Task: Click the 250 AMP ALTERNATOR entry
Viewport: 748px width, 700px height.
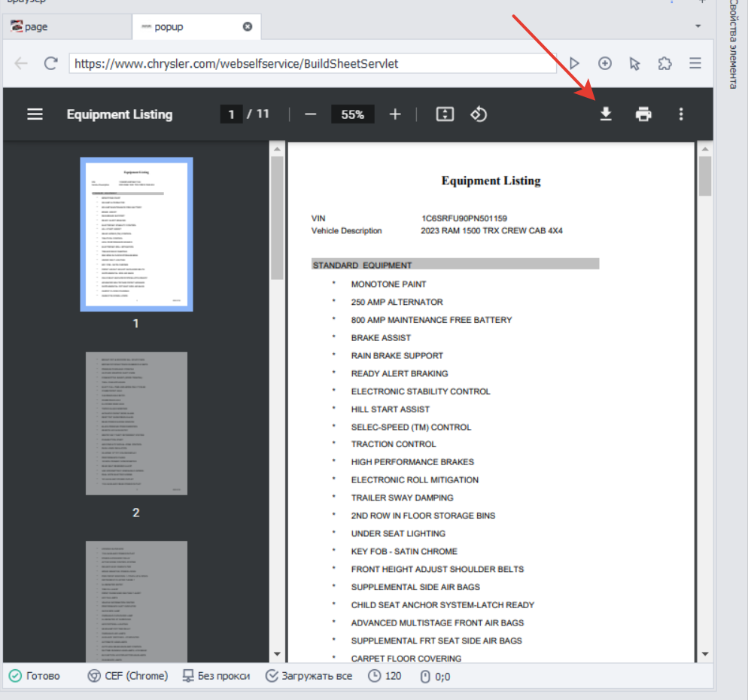Action: (x=397, y=302)
